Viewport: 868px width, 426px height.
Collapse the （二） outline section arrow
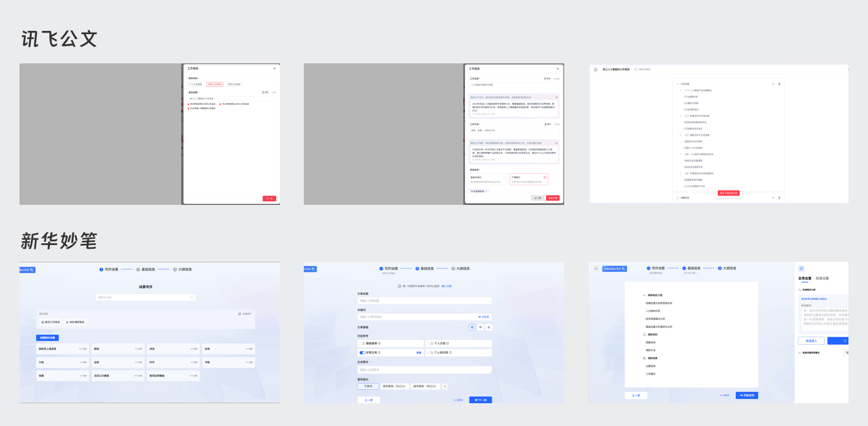pos(680,116)
